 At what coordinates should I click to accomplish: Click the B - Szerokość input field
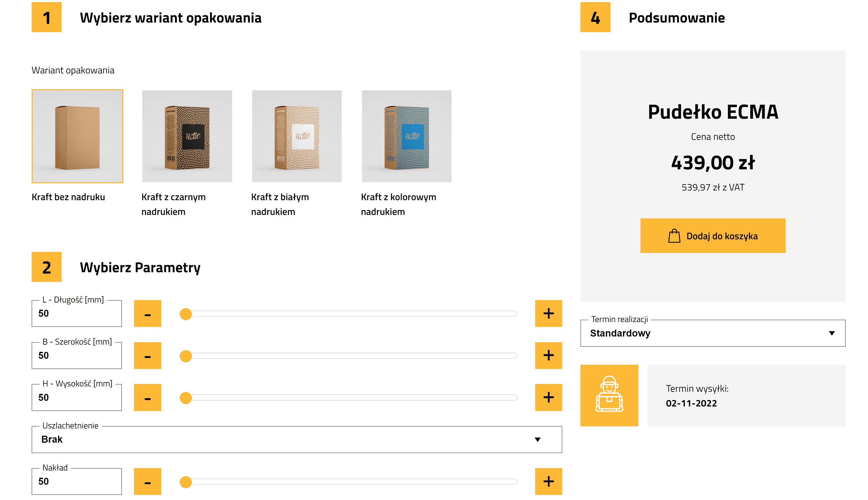(x=77, y=355)
